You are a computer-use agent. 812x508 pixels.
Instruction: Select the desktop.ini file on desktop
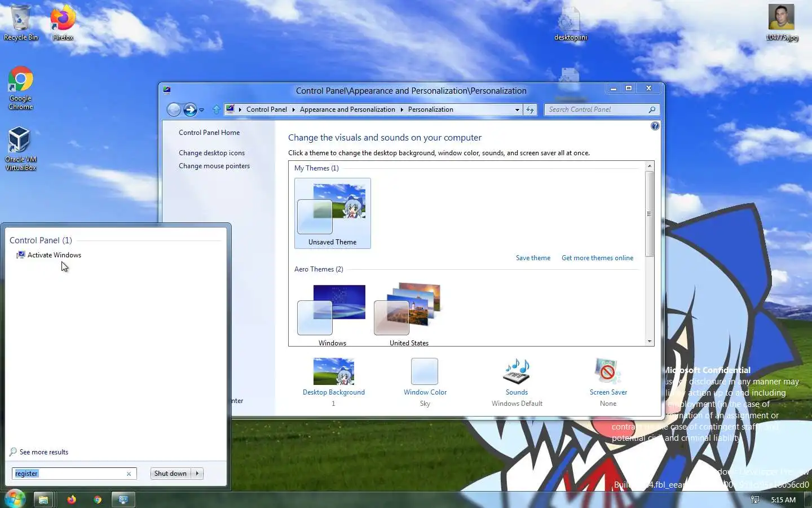click(570, 23)
